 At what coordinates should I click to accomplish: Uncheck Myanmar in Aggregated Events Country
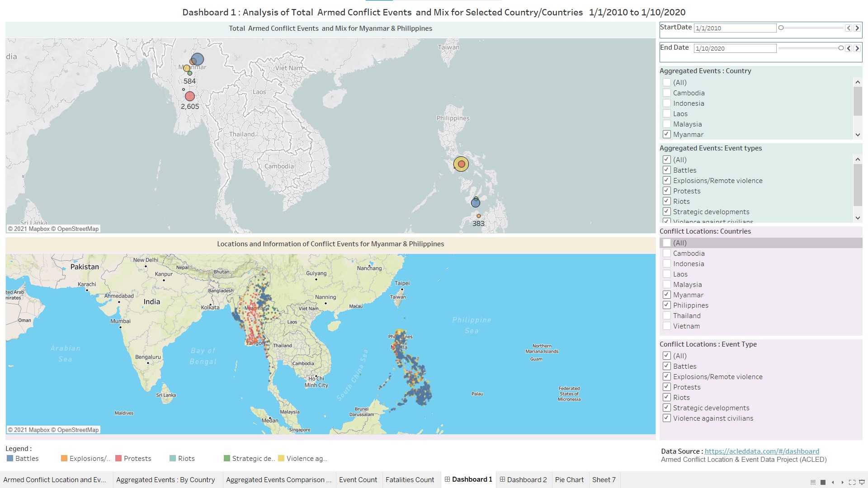(x=667, y=134)
